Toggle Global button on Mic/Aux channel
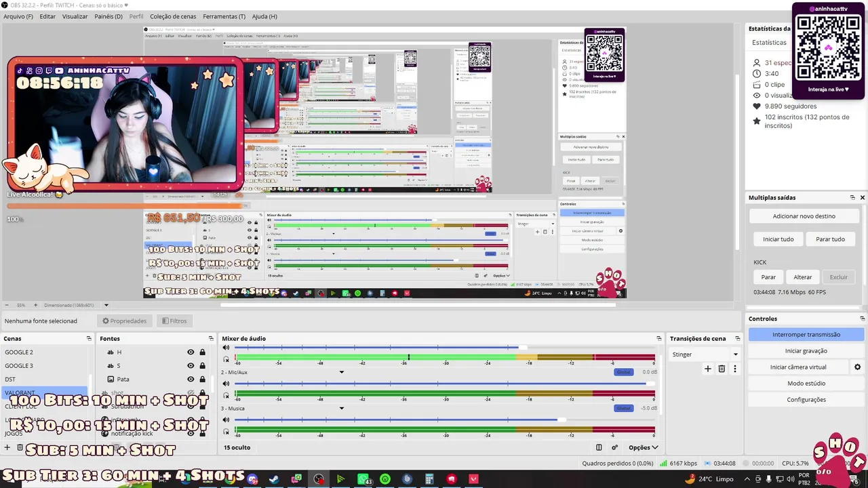 623,372
